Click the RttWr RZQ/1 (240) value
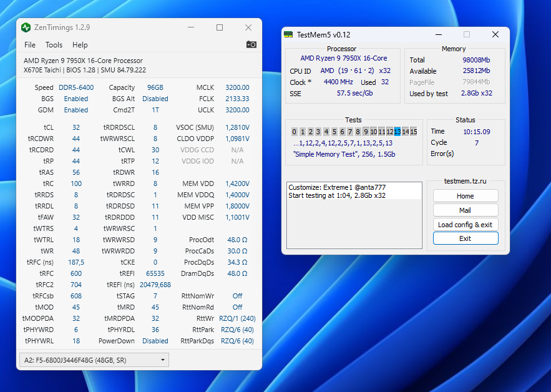 [x=237, y=318]
